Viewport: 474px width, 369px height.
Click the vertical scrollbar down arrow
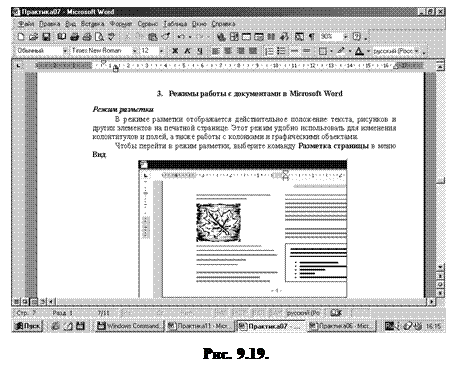coord(440,267)
